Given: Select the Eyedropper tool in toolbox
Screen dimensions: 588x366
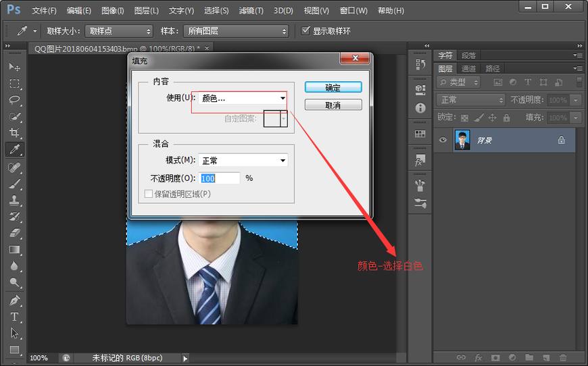Looking at the screenshot, I should coord(15,149).
